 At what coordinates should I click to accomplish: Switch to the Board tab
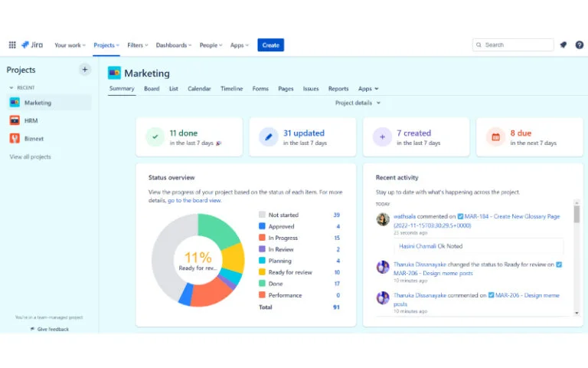click(x=152, y=89)
